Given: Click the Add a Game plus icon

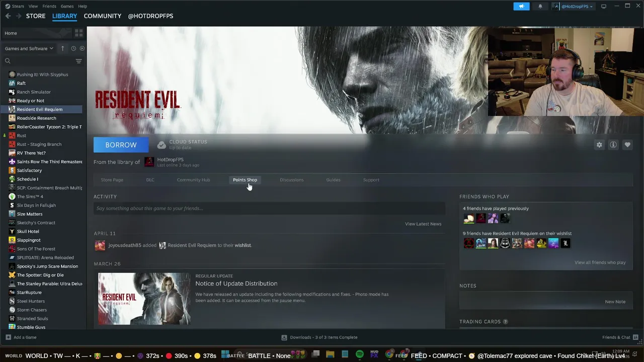Looking at the screenshot, I should 8,337.
